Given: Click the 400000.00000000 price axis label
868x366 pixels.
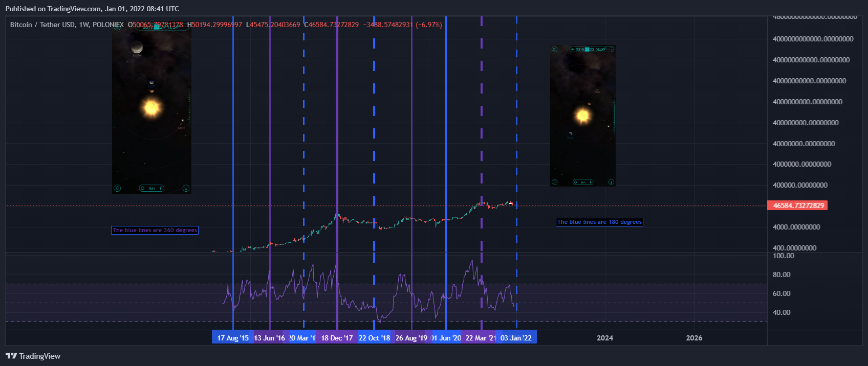Looking at the screenshot, I should point(800,185).
